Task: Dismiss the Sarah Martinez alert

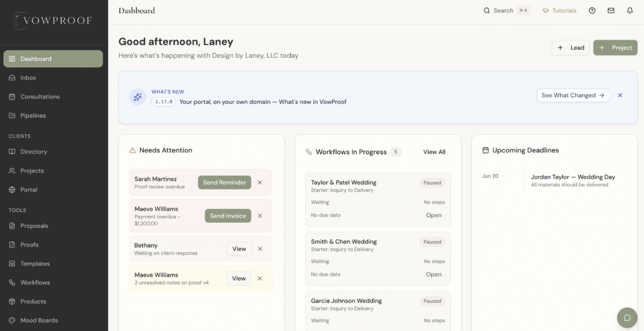Action: (x=260, y=182)
